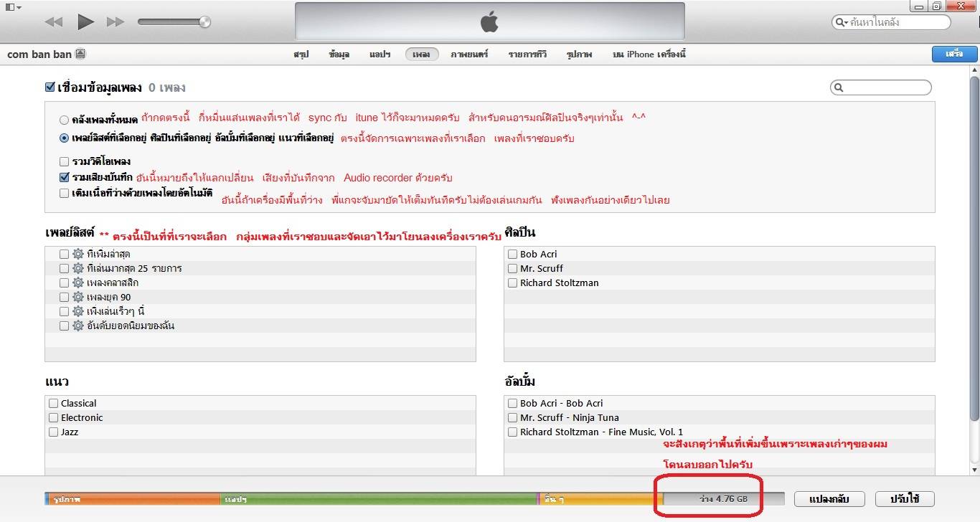The width and height of the screenshot is (980, 522).
Task: Open the สรุป summary tab
Action: tap(301, 54)
